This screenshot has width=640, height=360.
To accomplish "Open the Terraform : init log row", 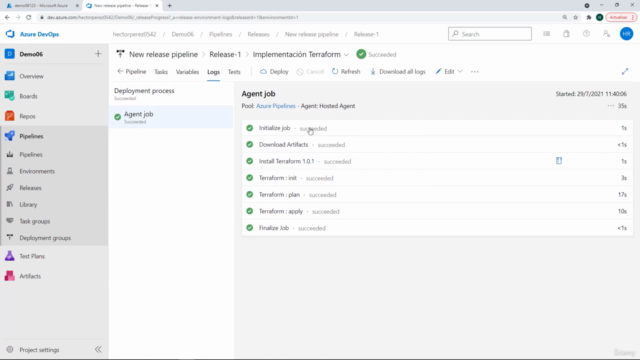I will pos(437,178).
